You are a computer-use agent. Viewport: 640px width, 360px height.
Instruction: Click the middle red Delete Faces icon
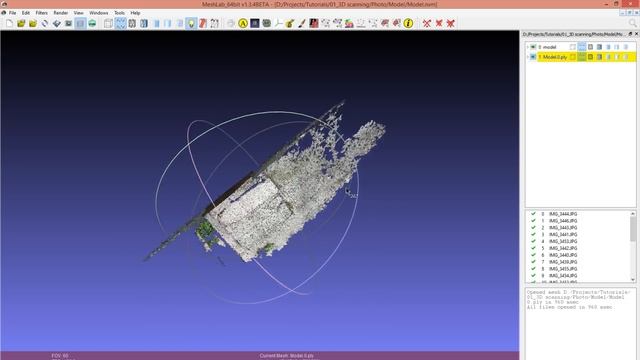tap(439, 24)
